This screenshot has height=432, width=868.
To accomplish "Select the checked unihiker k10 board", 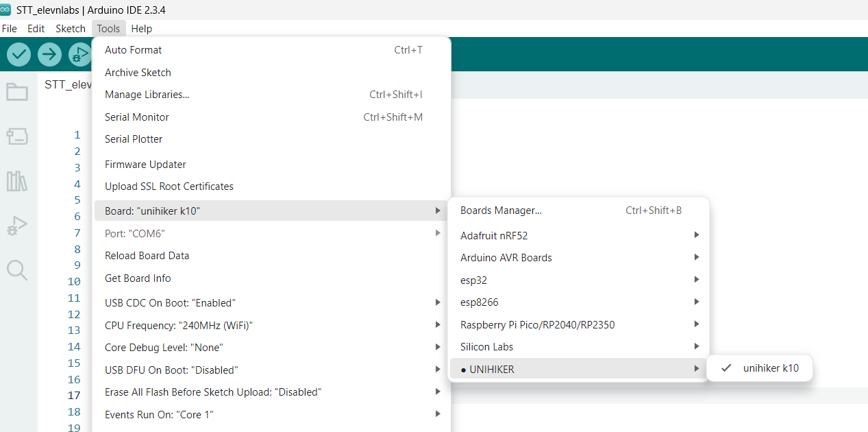I will [x=759, y=368].
